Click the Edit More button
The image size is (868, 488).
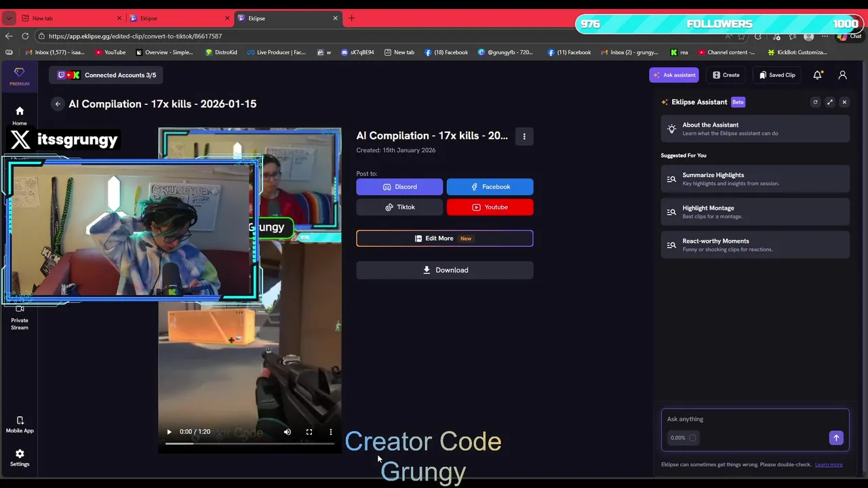[445, 238]
